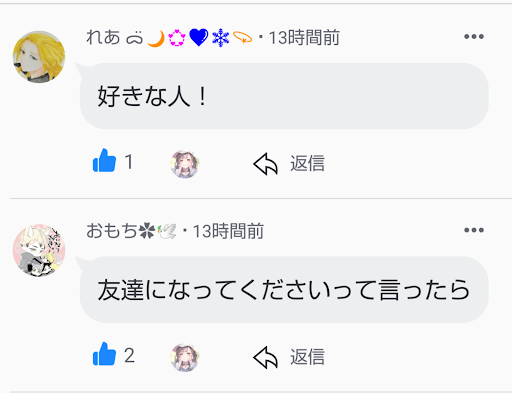512x393 pixels.
Task: Click like count 2 on second comment
Action: coord(129,355)
